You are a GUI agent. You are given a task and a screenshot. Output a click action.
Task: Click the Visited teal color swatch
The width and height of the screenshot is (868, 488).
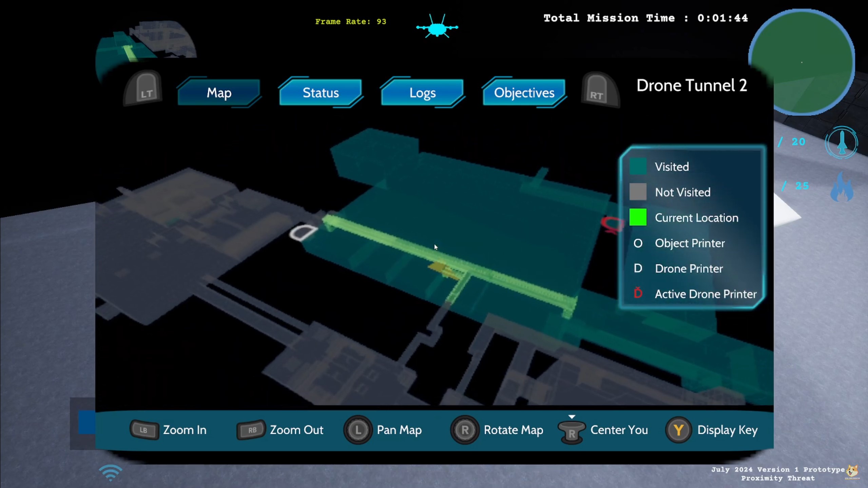pos(638,167)
